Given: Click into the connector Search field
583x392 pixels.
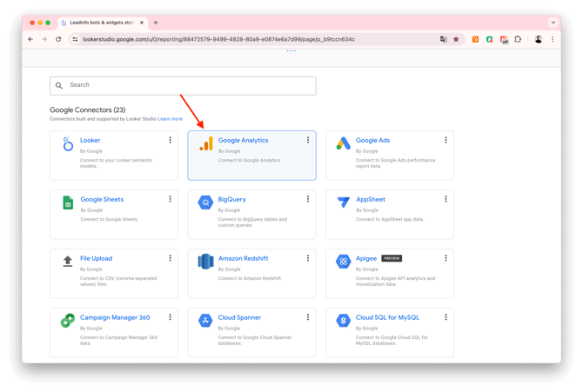Looking at the screenshot, I should click(183, 86).
